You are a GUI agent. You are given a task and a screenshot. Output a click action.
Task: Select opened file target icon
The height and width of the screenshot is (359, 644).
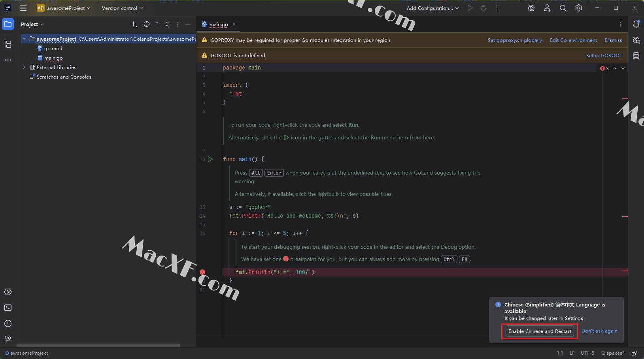(x=147, y=24)
